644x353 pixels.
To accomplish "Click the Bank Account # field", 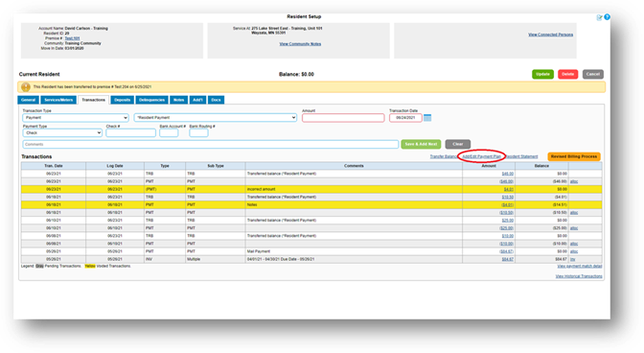I will tap(169, 132).
